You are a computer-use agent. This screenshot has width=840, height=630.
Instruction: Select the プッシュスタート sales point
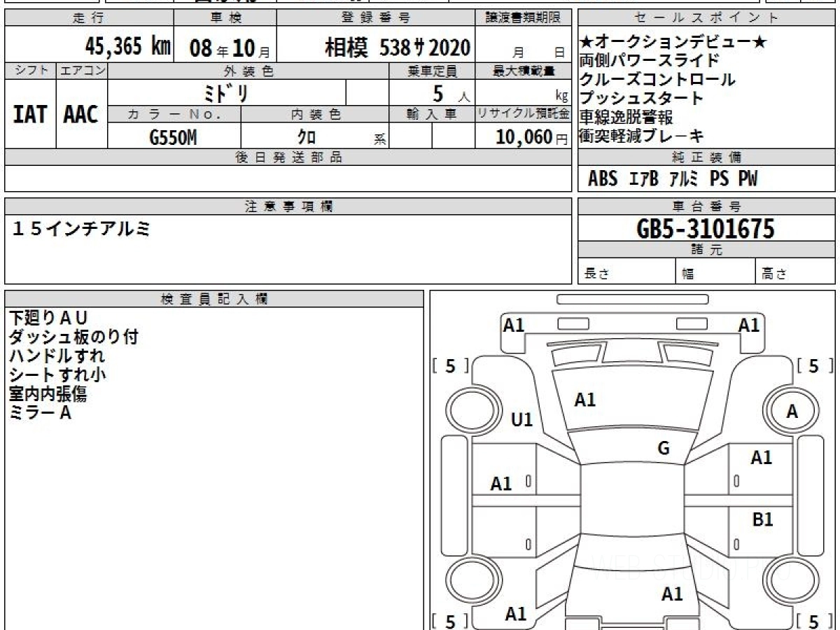point(641,98)
